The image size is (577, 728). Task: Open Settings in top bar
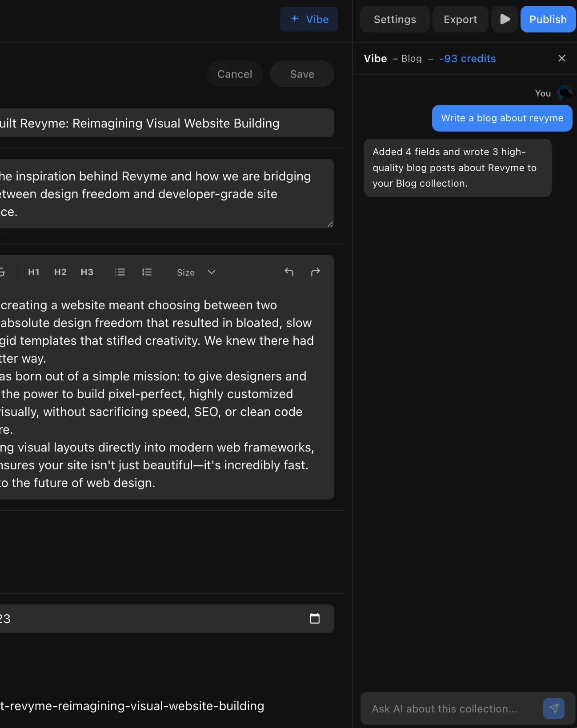click(x=395, y=19)
